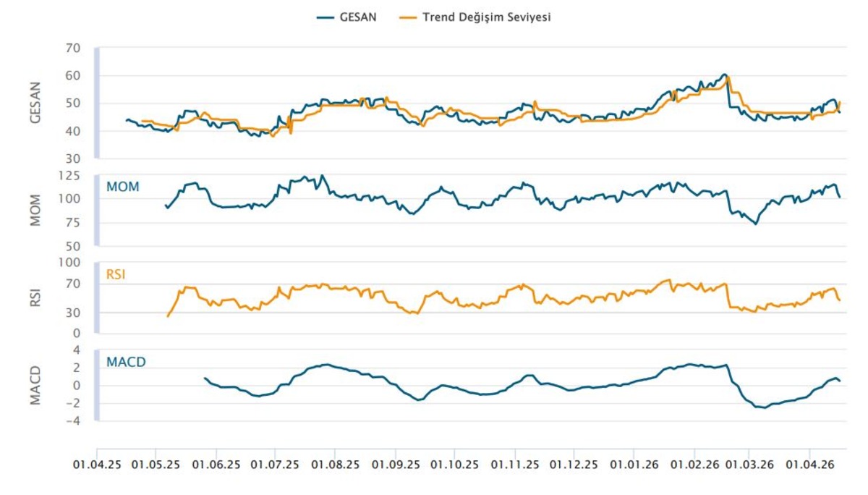This screenshot has width=868, height=495.
Task: Click the rotated GESAN y-axis title
Action: [x=35, y=103]
